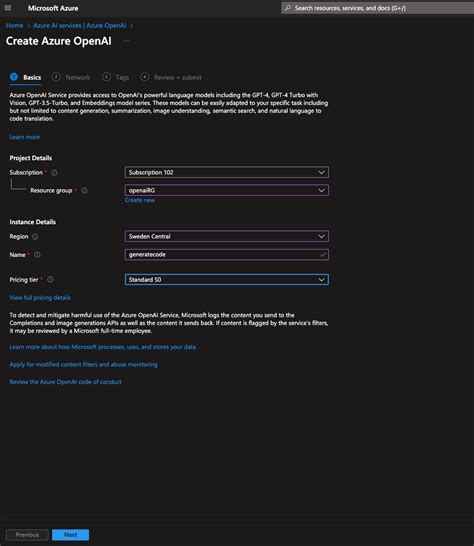Go to Home breadcrumb
This screenshot has height=546, width=474.
pyautogui.click(x=14, y=26)
